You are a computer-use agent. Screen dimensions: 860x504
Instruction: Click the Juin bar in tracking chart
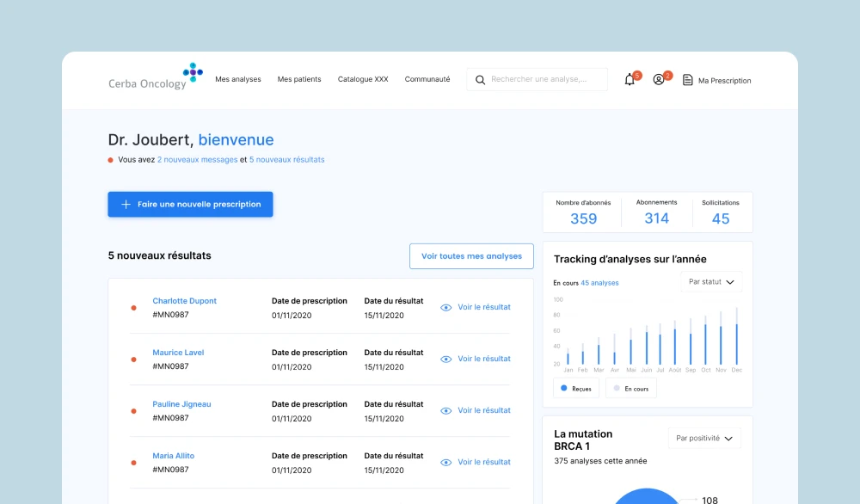click(647, 345)
